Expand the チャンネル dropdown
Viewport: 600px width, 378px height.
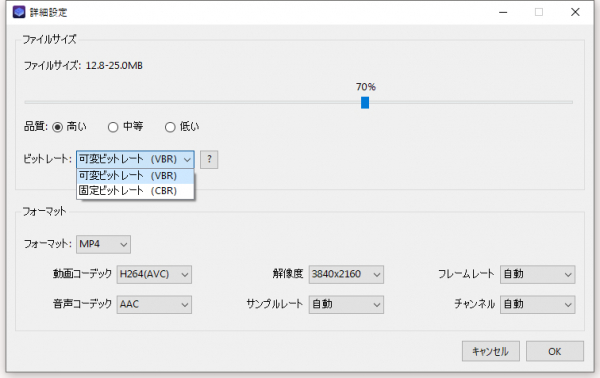point(537,305)
